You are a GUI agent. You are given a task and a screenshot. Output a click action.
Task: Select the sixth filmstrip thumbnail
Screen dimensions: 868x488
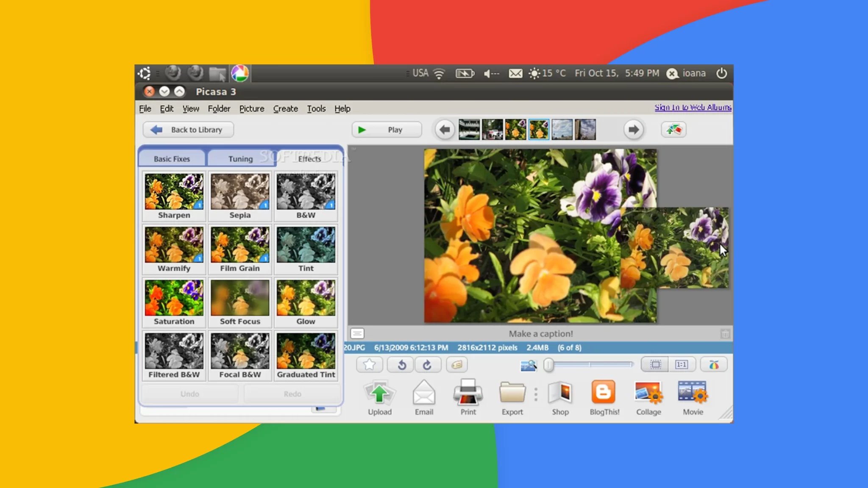tap(585, 130)
